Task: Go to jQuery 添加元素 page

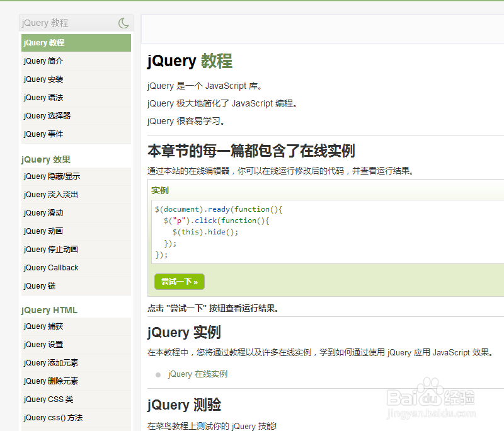Action: (x=76, y=363)
